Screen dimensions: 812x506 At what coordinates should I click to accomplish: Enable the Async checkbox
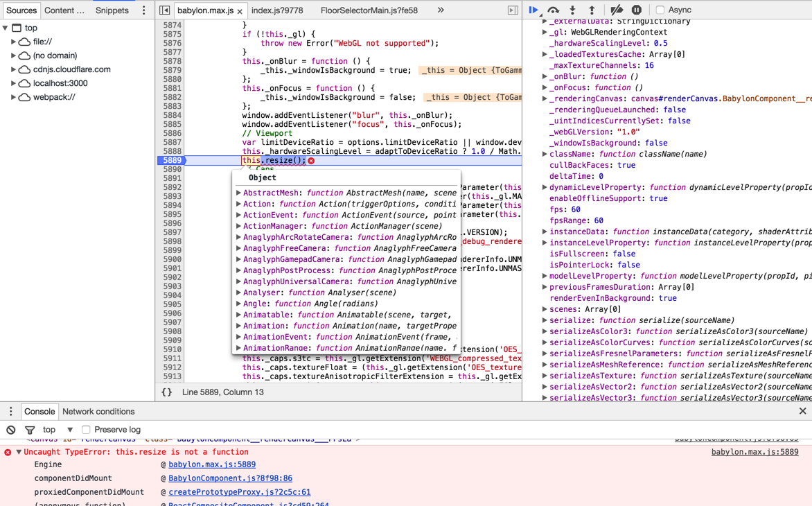coord(660,10)
